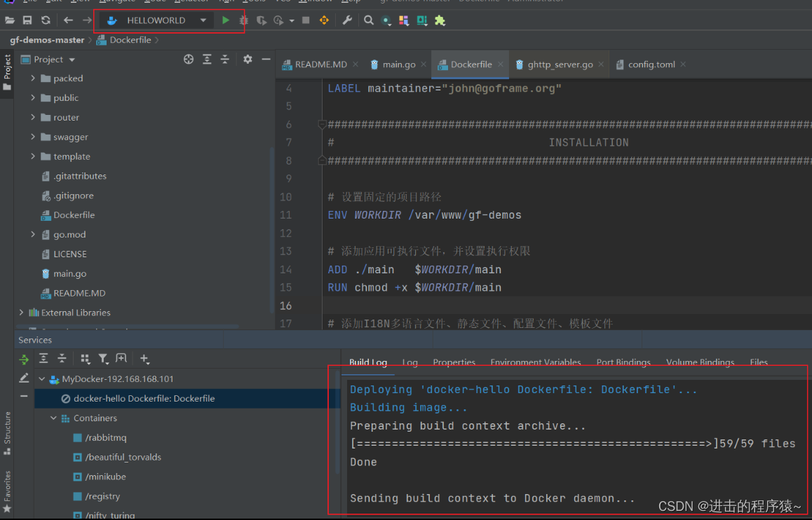Click the colorful blocks toolbar icon
Image resolution: width=812 pixels, height=520 pixels.
coord(404,20)
